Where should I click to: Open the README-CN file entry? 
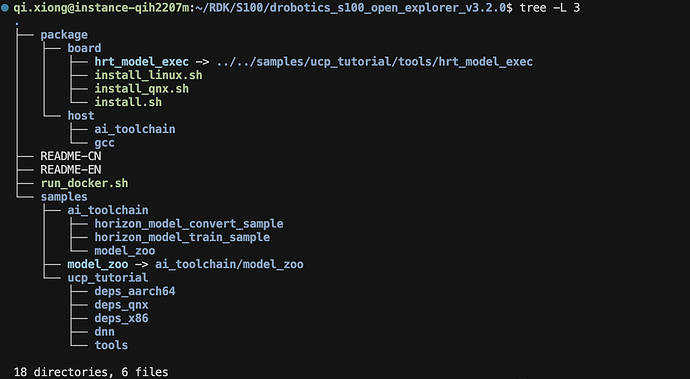coord(70,156)
